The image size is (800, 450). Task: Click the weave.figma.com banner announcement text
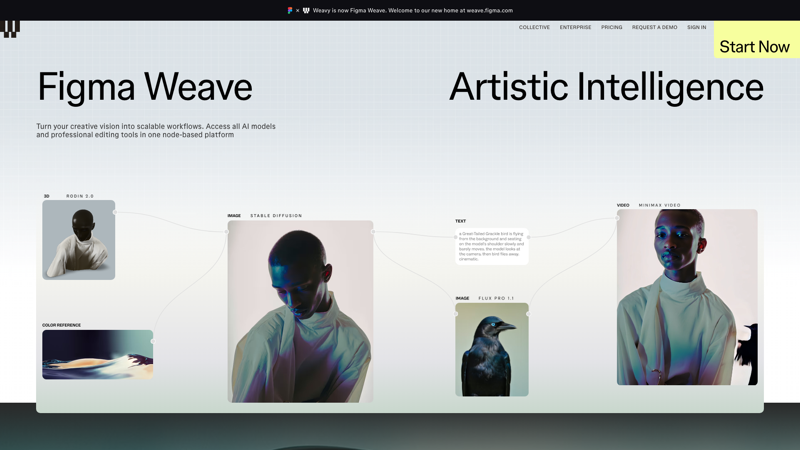413,10
